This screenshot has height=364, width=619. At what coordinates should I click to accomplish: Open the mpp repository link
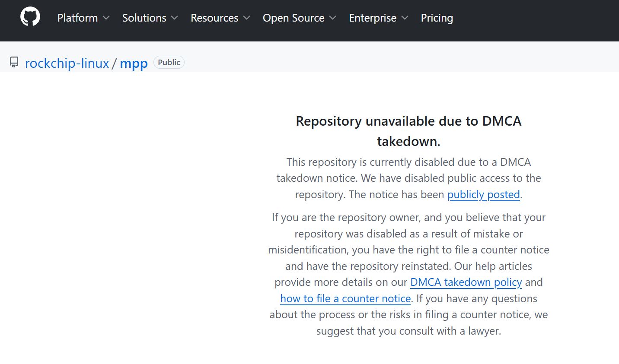tap(134, 63)
